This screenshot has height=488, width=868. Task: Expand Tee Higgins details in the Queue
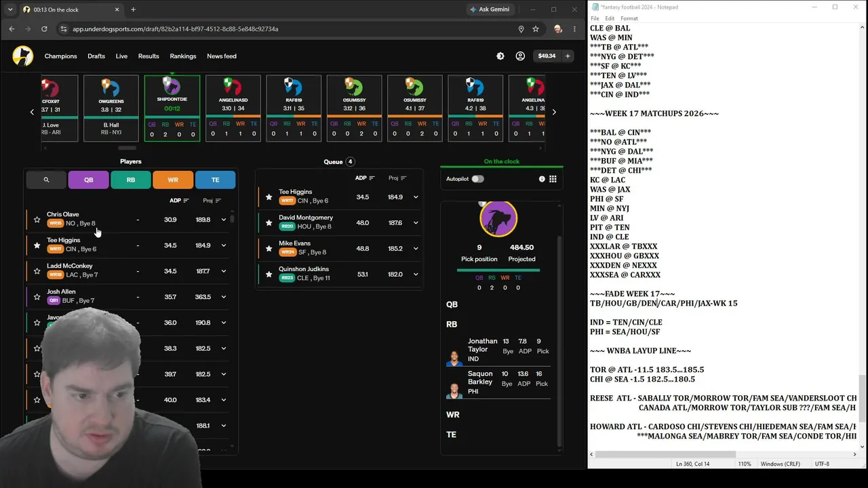tap(416, 197)
